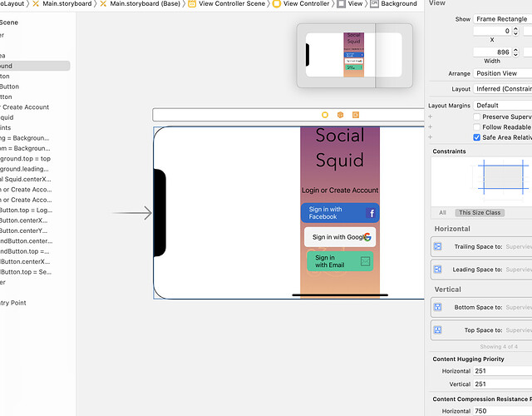Click the plus beside Follow Readable Width
The width and height of the screenshot is (532, 416).
pos(431,126)
